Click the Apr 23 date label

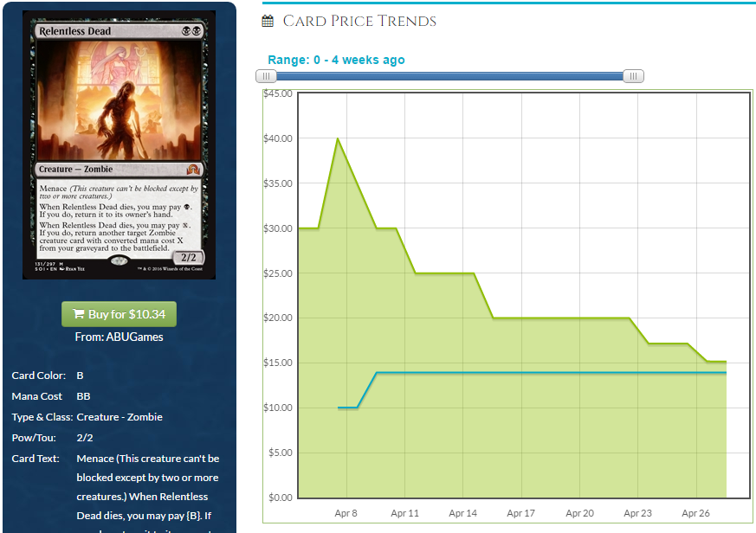click(x=637, y=513)
